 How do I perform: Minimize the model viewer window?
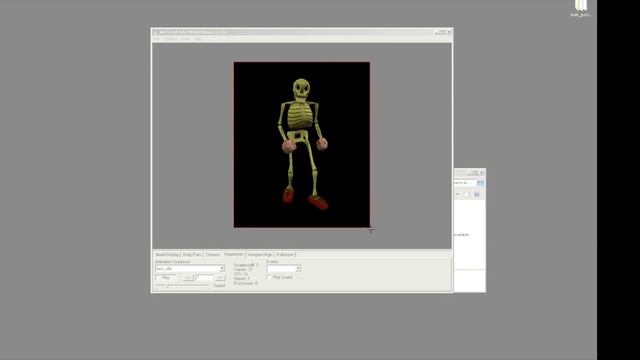click(436, 31)
